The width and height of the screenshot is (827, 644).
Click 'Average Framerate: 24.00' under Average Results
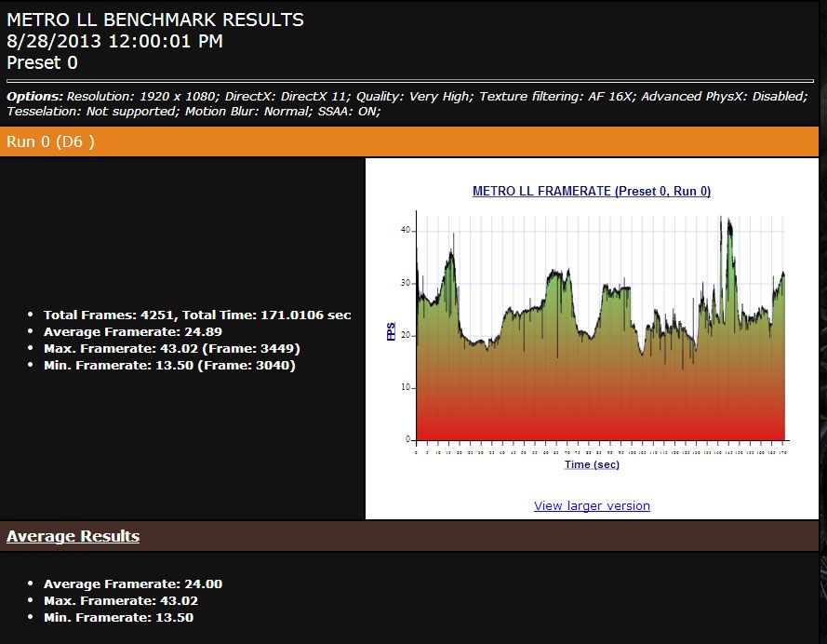132,584
